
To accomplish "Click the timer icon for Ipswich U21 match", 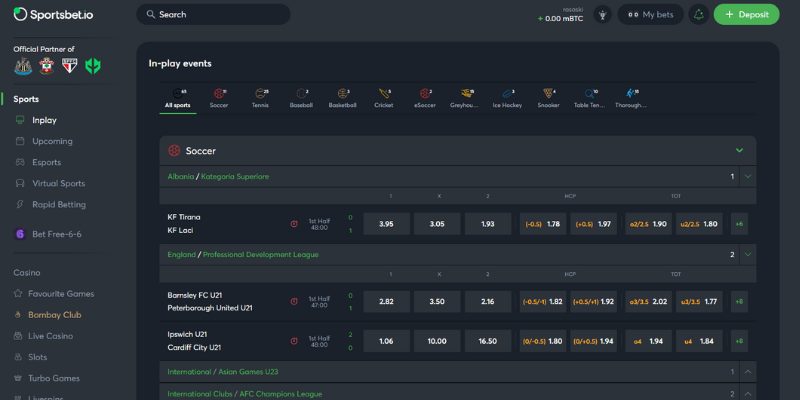I will 294,341.
